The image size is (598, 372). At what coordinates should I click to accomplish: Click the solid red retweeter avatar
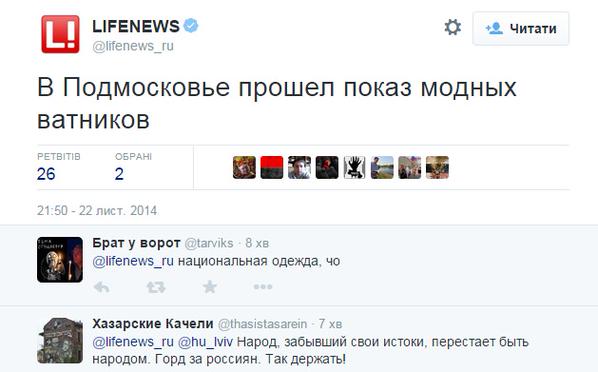pos(272,167)
